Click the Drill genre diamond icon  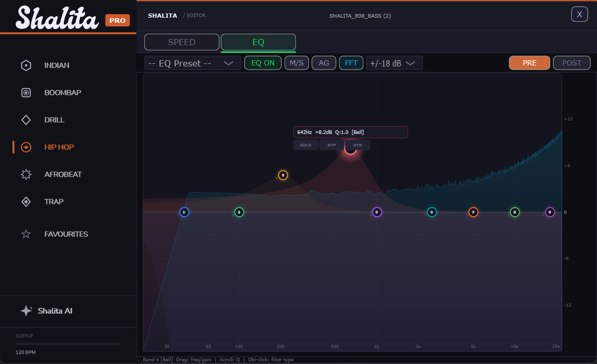click(x=26, y=120)
